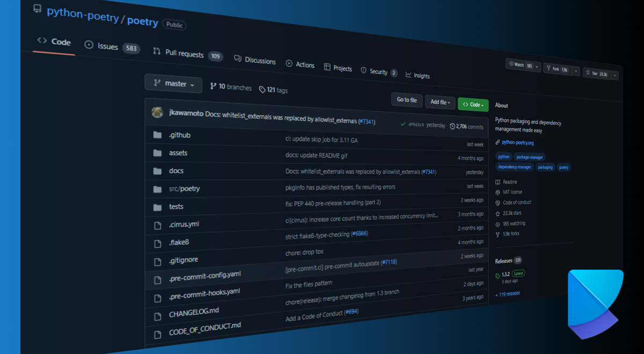Viewport: 644px width, 354px height.
Task: Click the green commit status checkmark
Action: [x=403, y=124]
